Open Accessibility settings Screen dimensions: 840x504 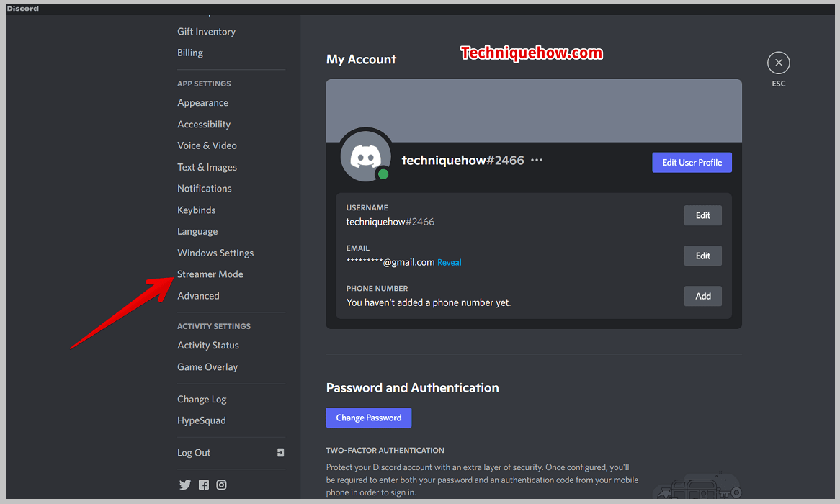pos(204,125)
